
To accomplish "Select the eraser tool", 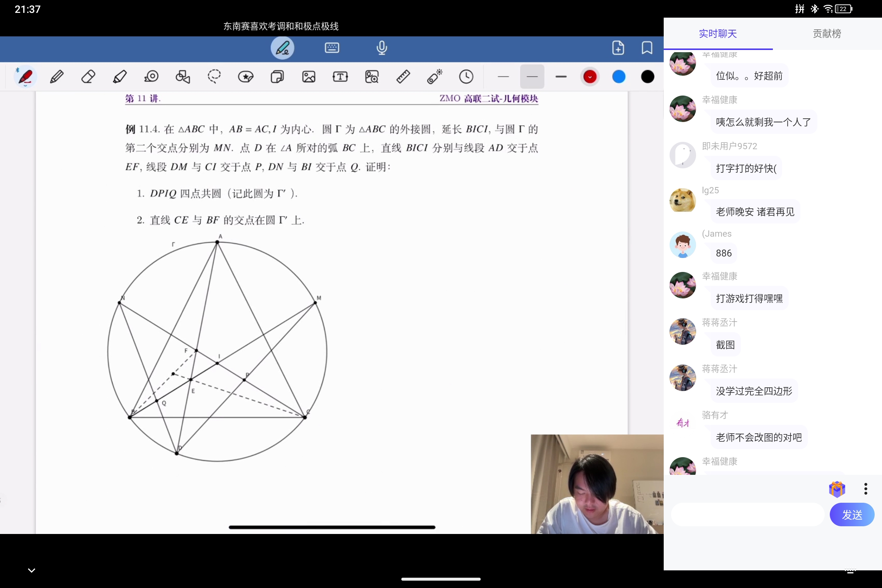I will pyautogui.click(x=88, y=77).
